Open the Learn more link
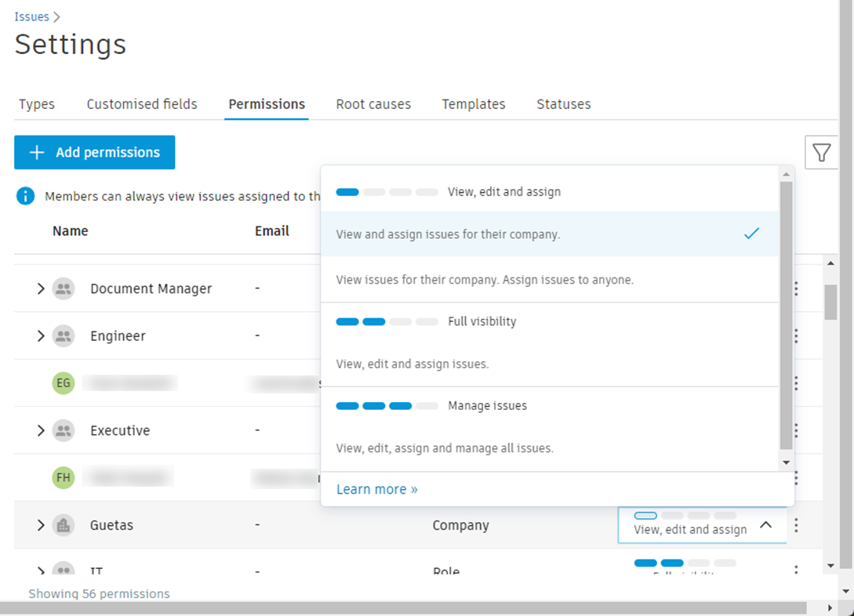The width and height of the screenshot is (854, 616). (377, 489)
